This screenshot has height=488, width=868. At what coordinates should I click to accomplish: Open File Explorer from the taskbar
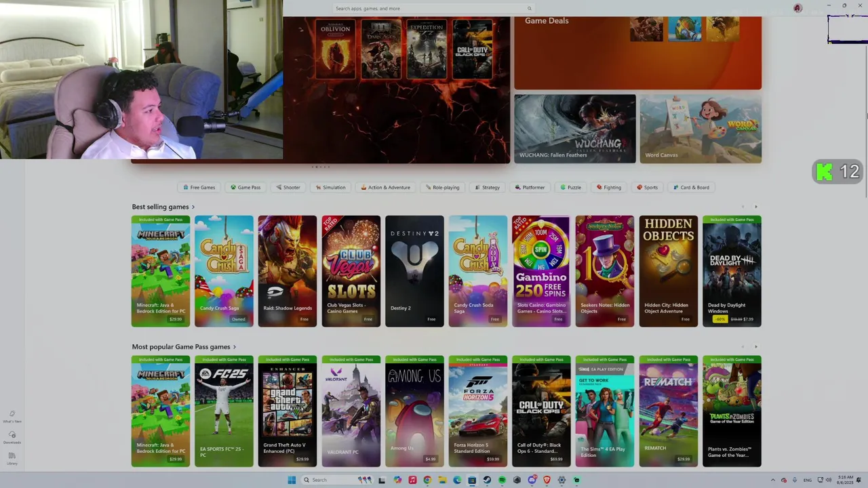(442, 480)
